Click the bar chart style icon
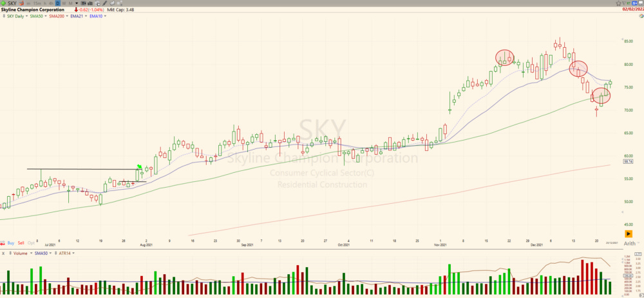 90,3
